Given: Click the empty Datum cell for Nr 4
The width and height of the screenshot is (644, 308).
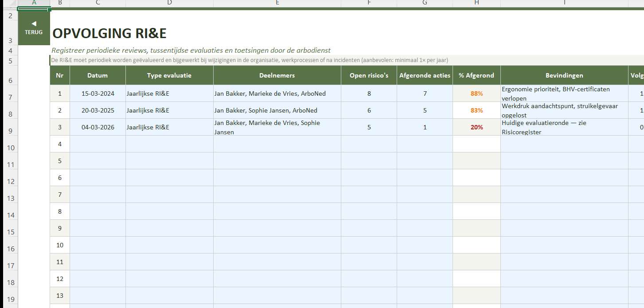Looking at the screenshot, I should [x=98, y=144].
